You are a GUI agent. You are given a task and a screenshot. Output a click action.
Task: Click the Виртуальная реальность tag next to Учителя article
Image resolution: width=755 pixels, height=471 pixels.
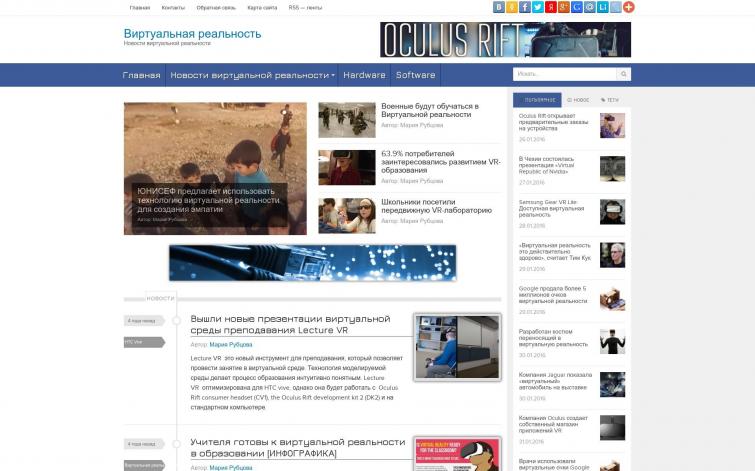(144, 466)
